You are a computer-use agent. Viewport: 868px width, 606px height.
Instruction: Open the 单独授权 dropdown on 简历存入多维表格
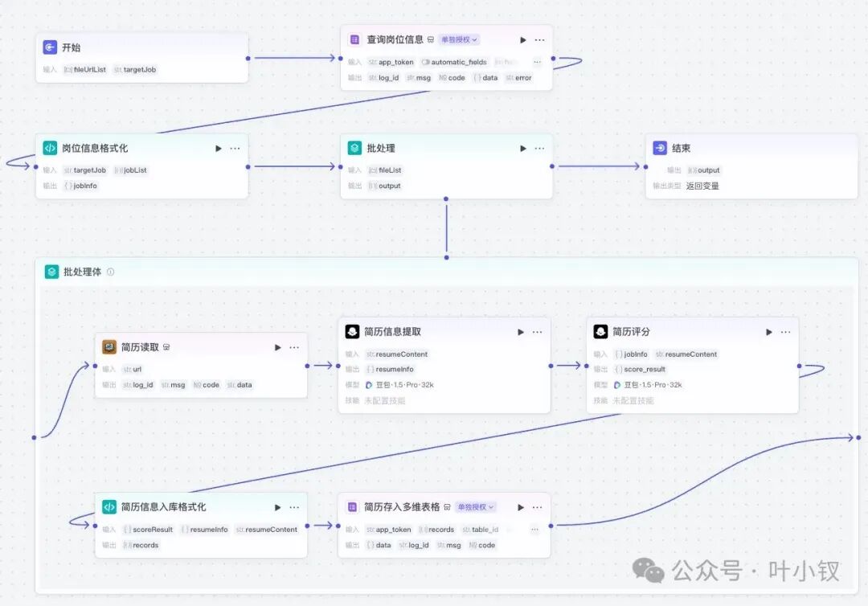click(x=476, y=507)
